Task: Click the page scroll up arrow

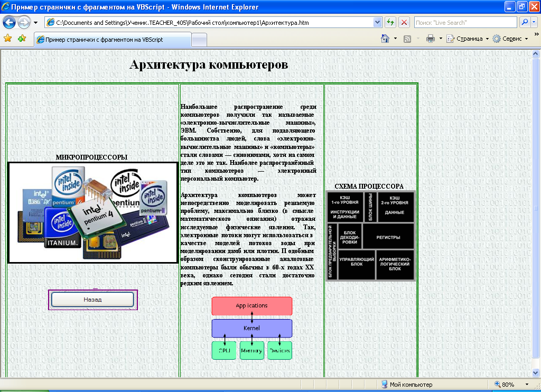Action: [536, 54]
